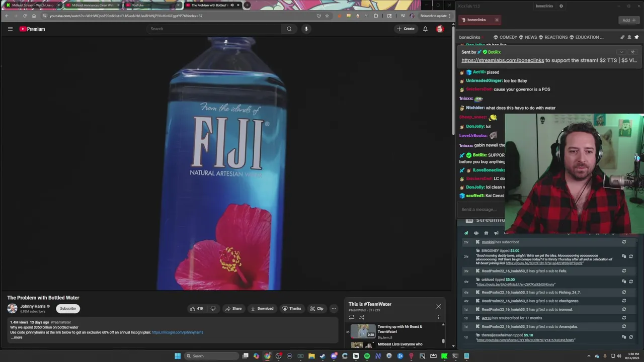Open Johnny Harris channel avatar
The width and height of the screenshot is (644, 362).
point(12,309)
